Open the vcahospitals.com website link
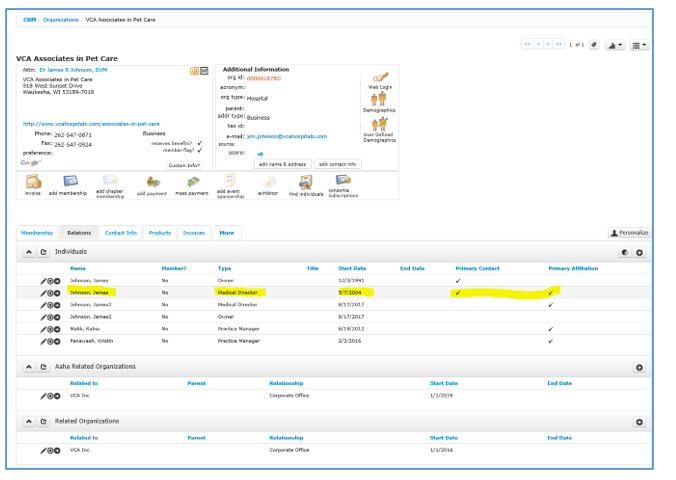Image resolution: width=676 pixels, height=480 pixels. (91, 124)
